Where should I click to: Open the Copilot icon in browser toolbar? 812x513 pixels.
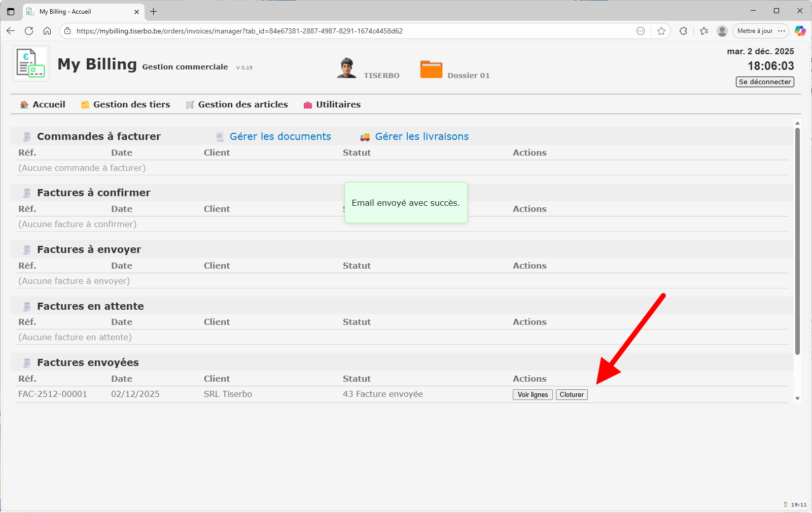pyautogui.click(x=800, y=31)
